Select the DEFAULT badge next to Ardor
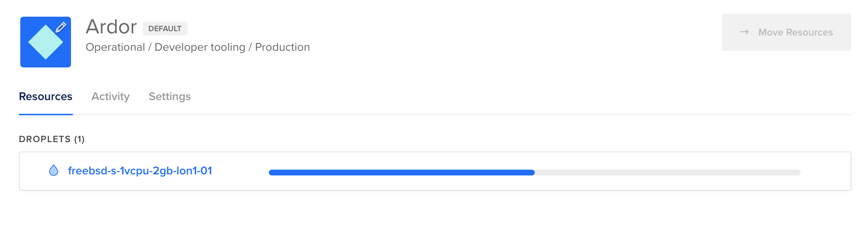868x232 pixels. tap(165, 29)
